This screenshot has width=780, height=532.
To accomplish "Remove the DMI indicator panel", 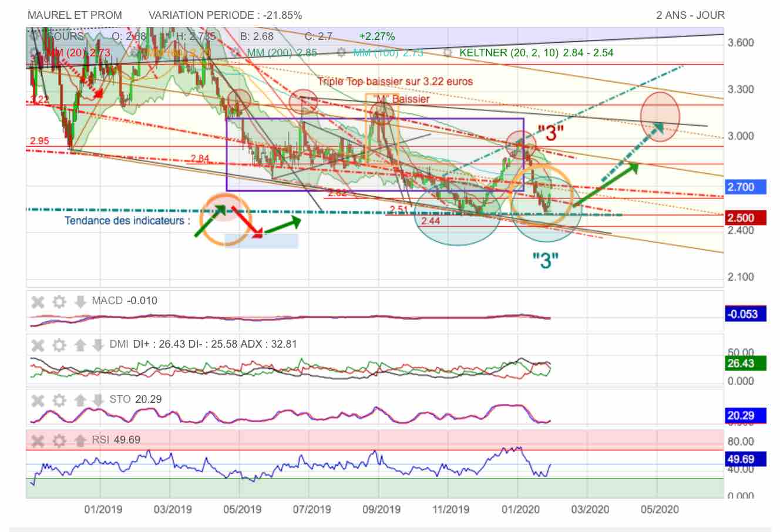I will [x=38, y=345].
